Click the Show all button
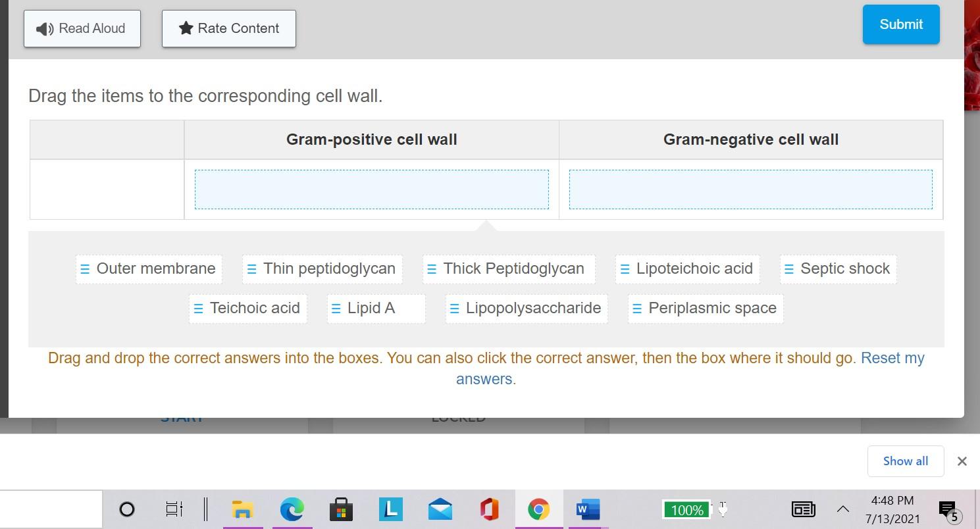Image resolution: width=980 pixels, height=529 pixels. (x=905, y=461)
